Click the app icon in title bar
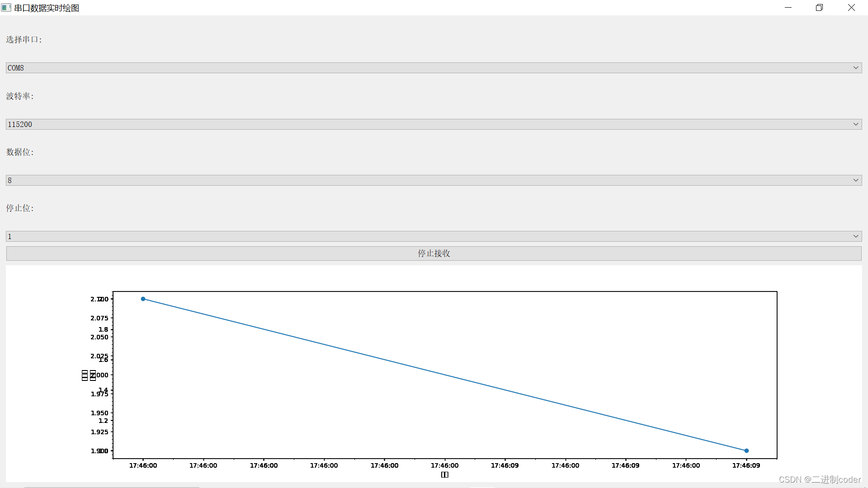The height and width of the screenshot is (488, 868). (x=6, y=8)
